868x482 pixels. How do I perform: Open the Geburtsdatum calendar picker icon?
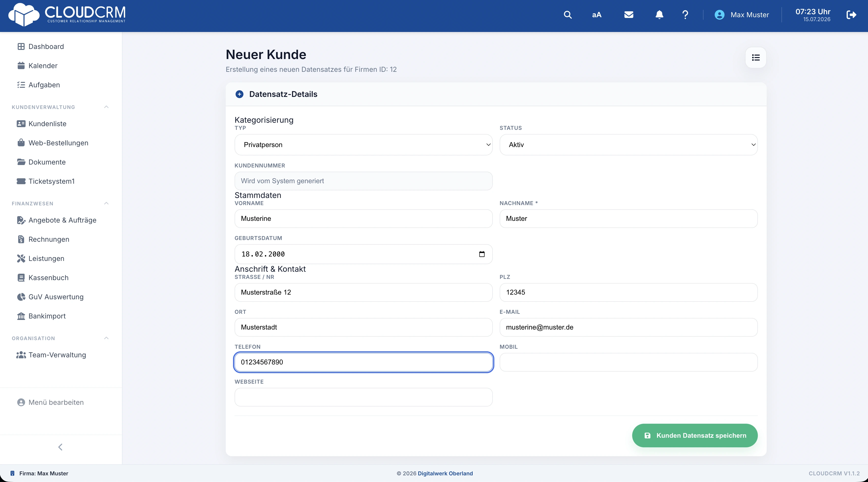click(x=482, y=254)
